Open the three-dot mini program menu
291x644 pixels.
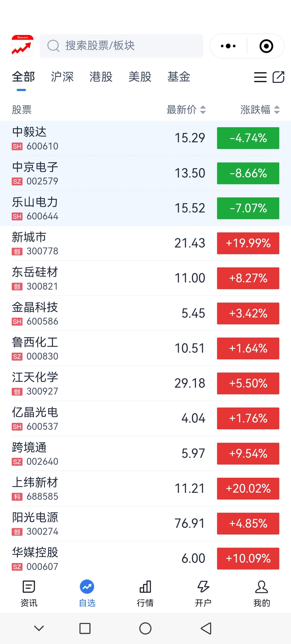click(228, 46)
